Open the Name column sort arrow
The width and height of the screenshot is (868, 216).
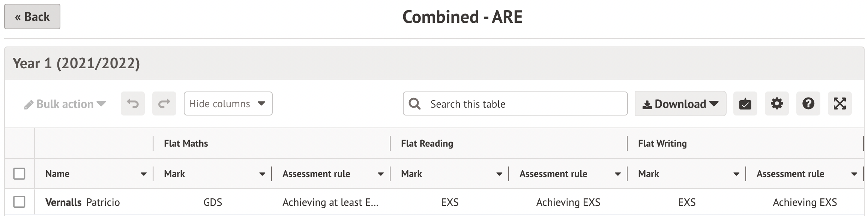(143, 174)
